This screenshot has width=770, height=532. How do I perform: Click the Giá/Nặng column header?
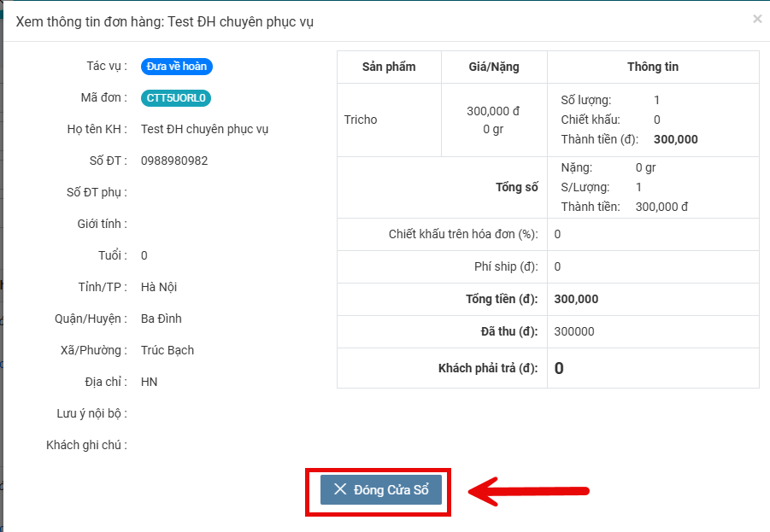pyautogui.click(x=494, y=67)
